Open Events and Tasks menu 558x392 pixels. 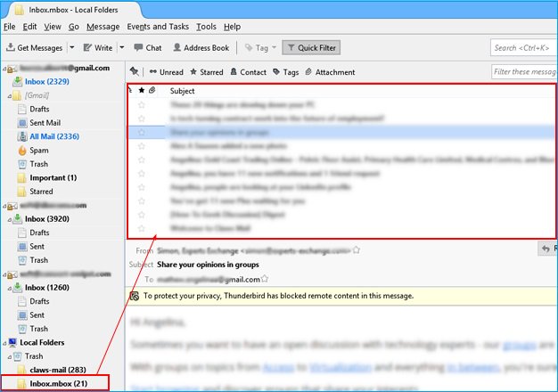pyautogui.click(x=158, y=27)
